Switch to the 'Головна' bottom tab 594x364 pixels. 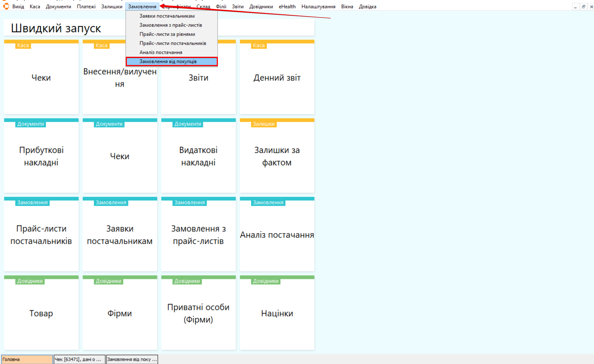pos(27,359)
